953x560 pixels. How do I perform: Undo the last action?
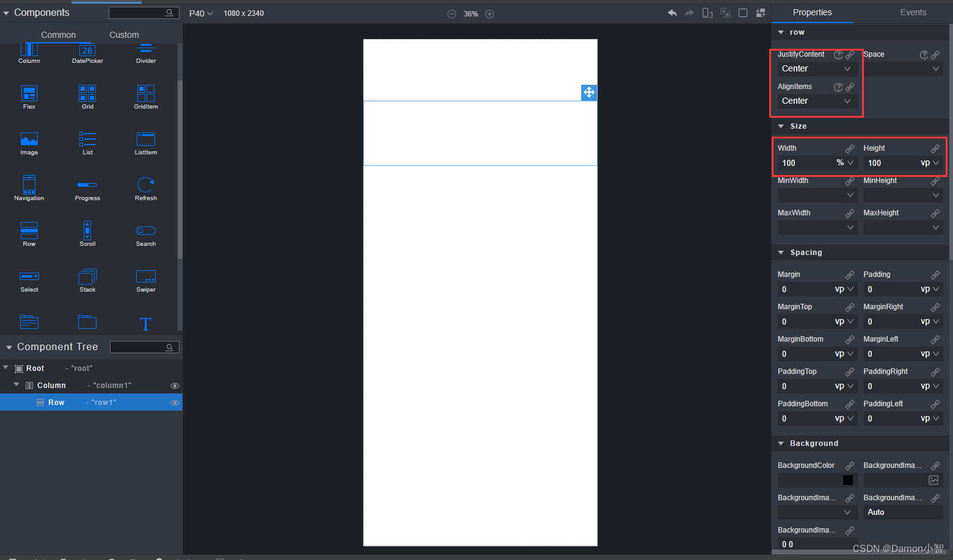pos(672,13)
